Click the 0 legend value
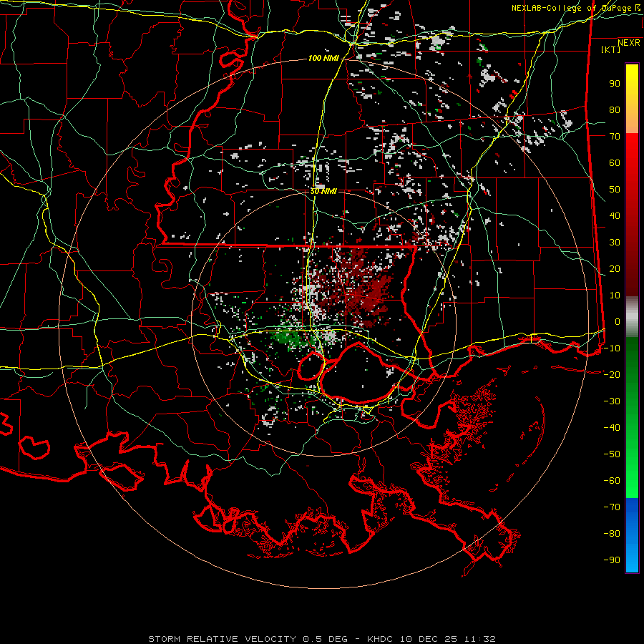Image resolution: width=644 pixels, height=644 pixels. tap(618, 321)
